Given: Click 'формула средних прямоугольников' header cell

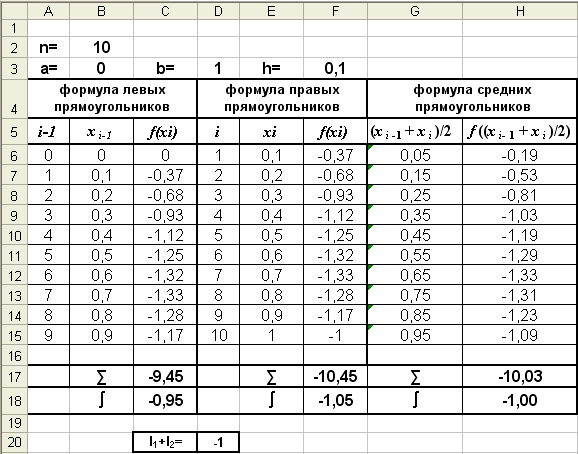Looking at the screenshot, I should 472,98.
